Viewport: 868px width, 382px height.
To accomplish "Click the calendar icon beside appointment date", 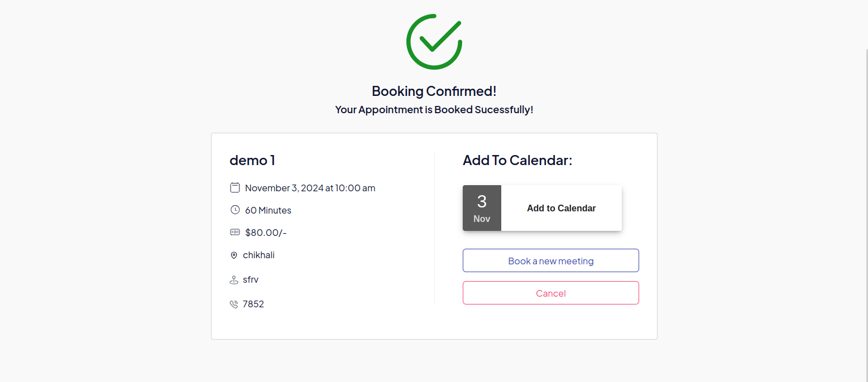I will [235, 188].
